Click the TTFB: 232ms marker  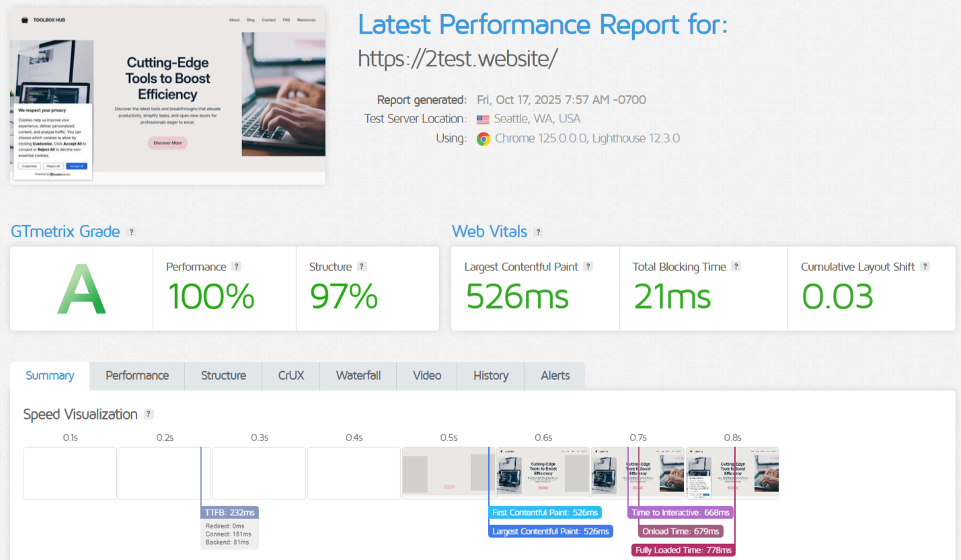[x=229, y=512]
